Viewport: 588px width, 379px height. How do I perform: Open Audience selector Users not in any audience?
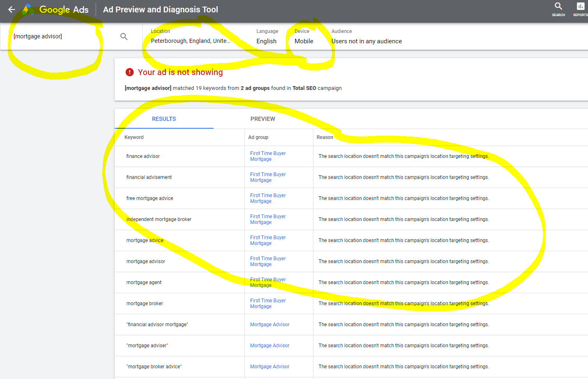(367, 37)
